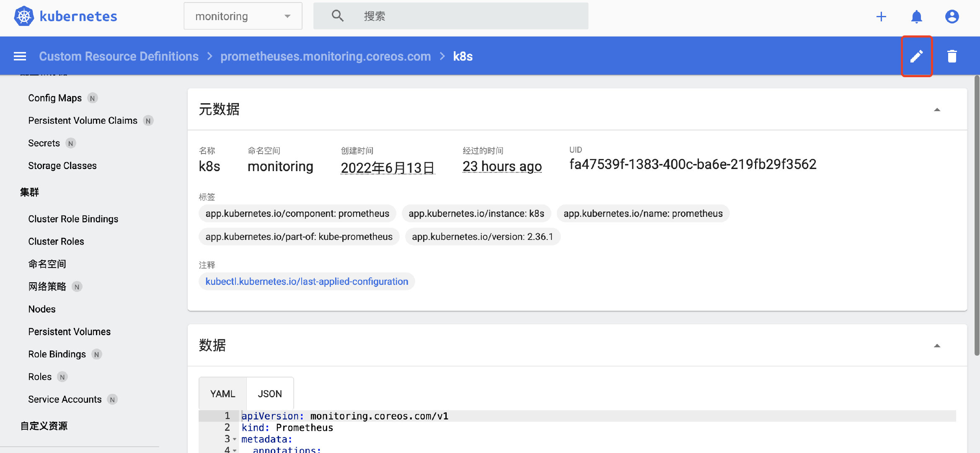The height and width of the screenshot is (453, 980).
Task: Switch to the JSON tab
Action: click(x=269, y=394)
